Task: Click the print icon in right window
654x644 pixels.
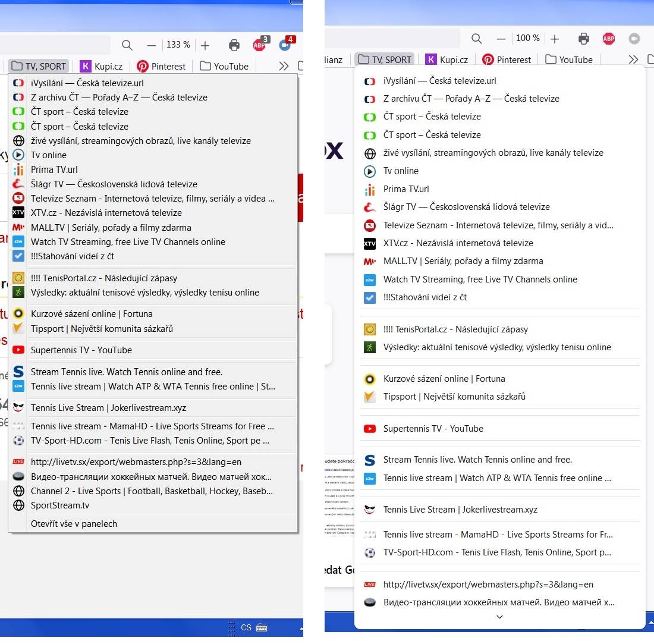Action: coord(584,39)
